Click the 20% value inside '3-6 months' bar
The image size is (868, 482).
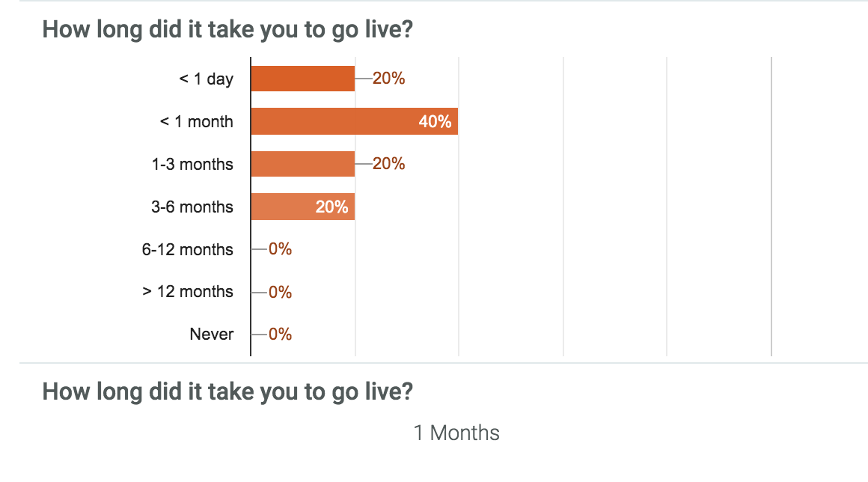331,207
